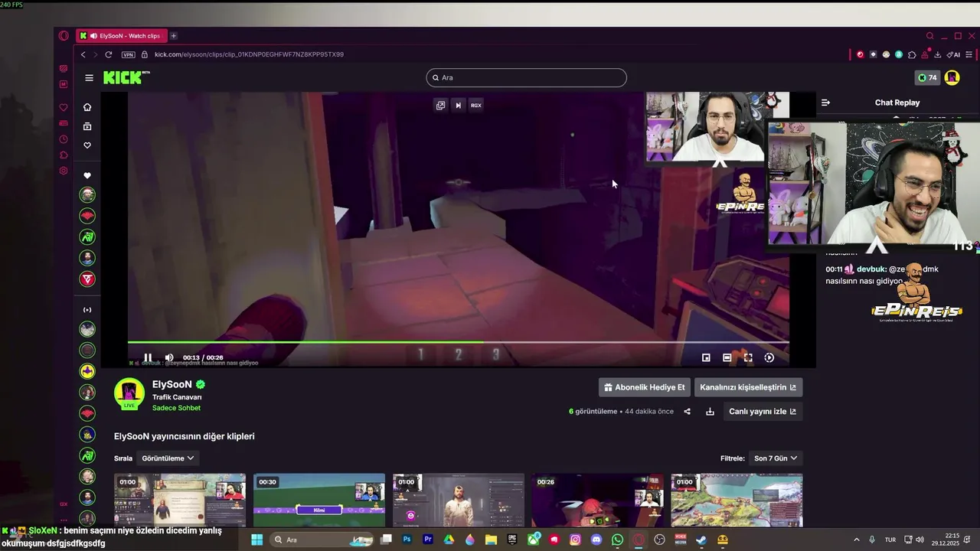
Task: Open volume control in system tray
Action: [x=920, y=540]
